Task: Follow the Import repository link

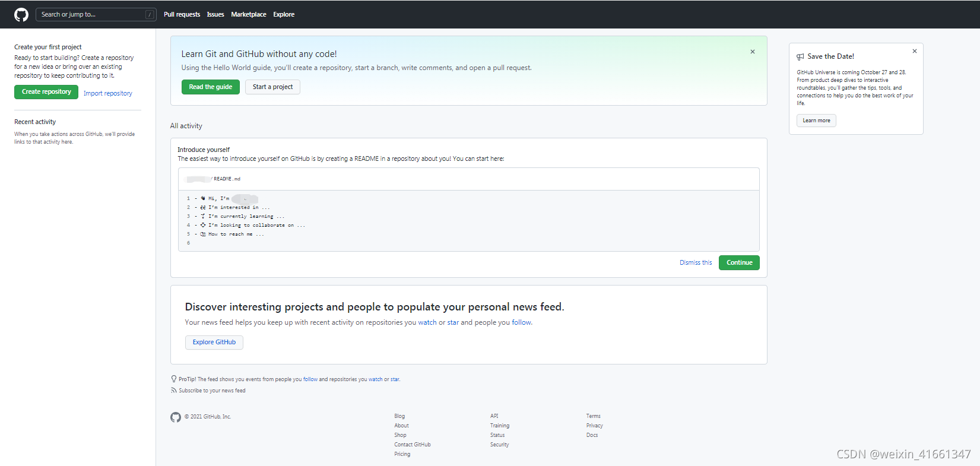Action: [x=108, y=93]
